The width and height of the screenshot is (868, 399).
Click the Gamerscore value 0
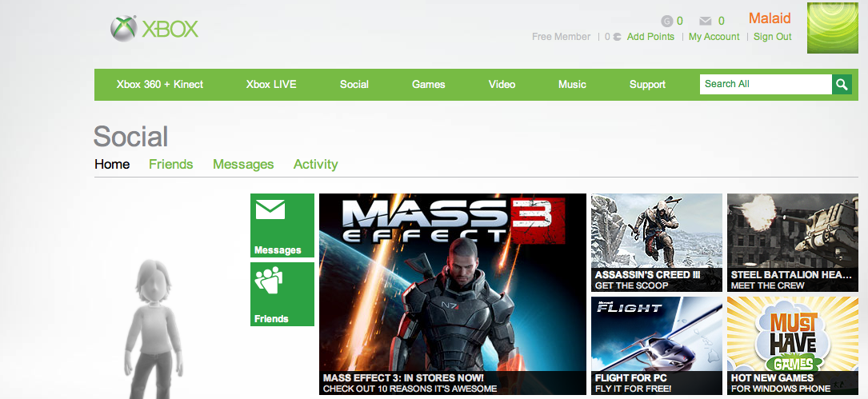tap(680, 21)
